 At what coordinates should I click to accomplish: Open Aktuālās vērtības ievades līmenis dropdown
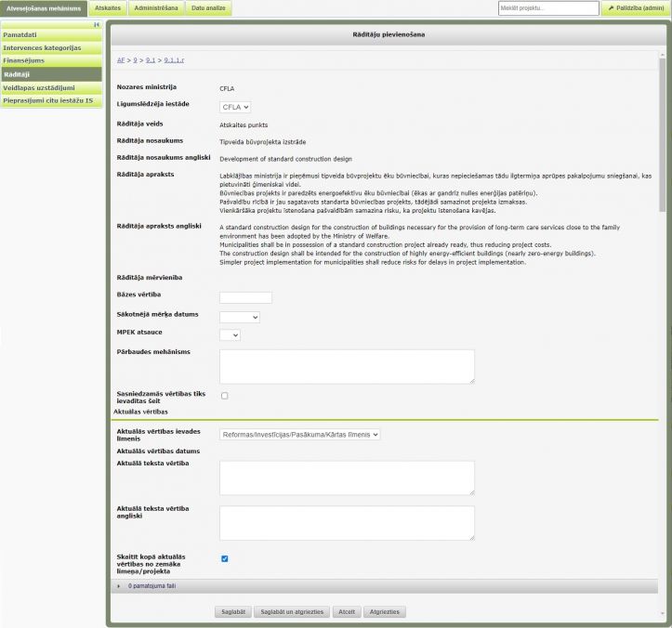(299, 434)
